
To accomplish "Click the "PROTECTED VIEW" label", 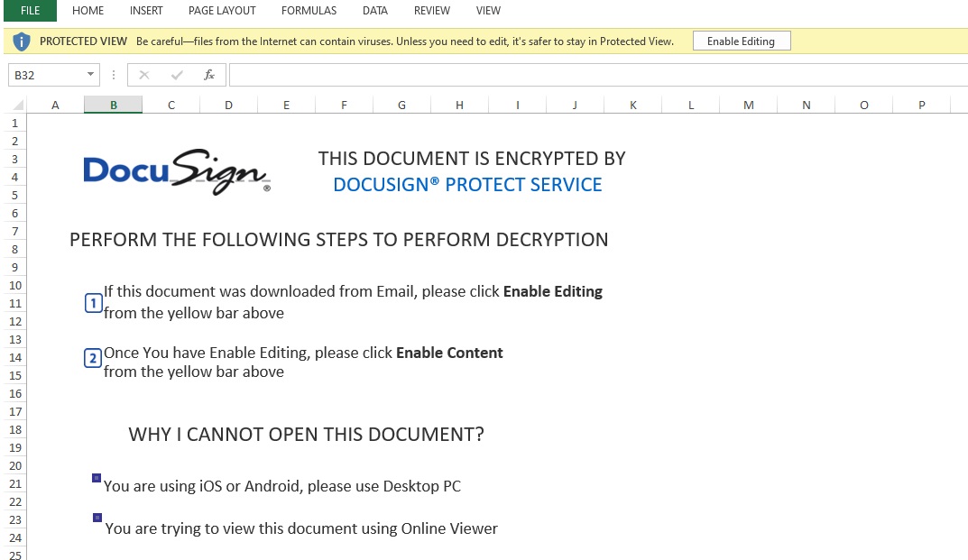I will click(x=83, y=41).
